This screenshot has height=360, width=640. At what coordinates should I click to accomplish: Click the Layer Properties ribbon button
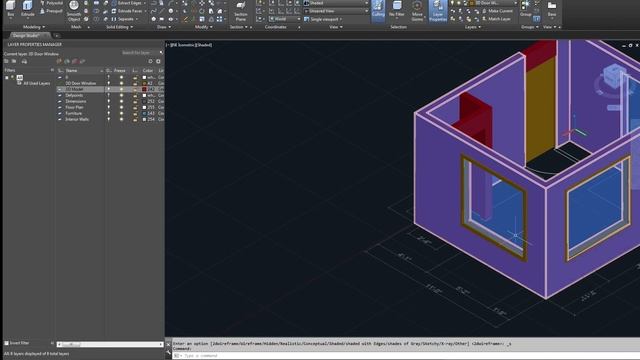tap(438, 11)
